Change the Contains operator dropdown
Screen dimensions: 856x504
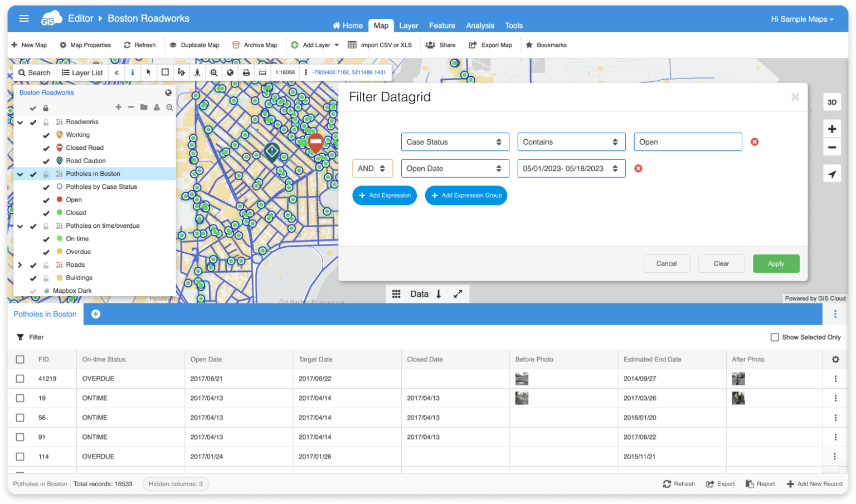(571, 141)
